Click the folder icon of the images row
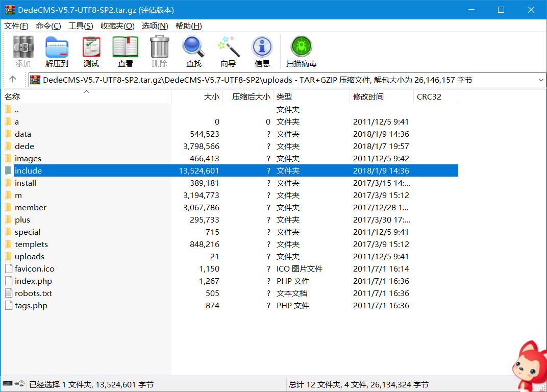Viewport: 547px width, 392px height. click(x=8, y=158)
